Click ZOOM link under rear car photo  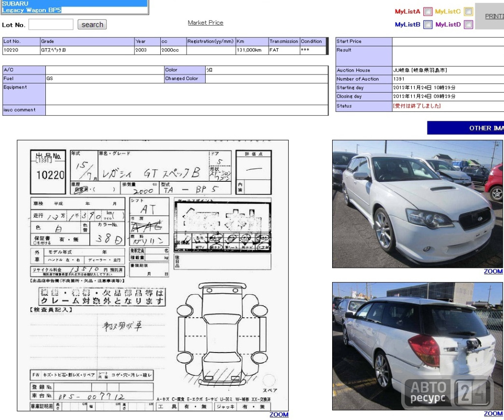(x=493, y=413)
